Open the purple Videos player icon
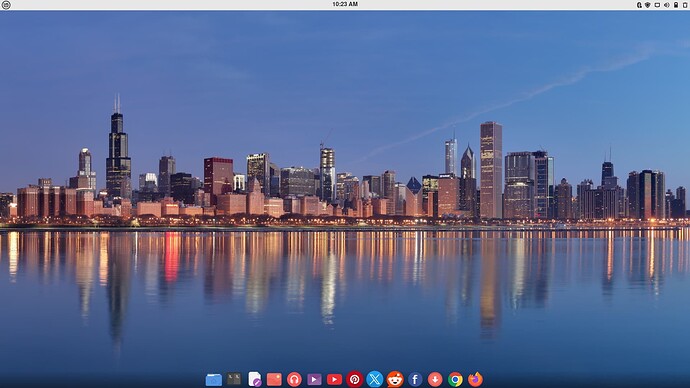690x388 pixels. pyautogui.click(x=314, y=379)
